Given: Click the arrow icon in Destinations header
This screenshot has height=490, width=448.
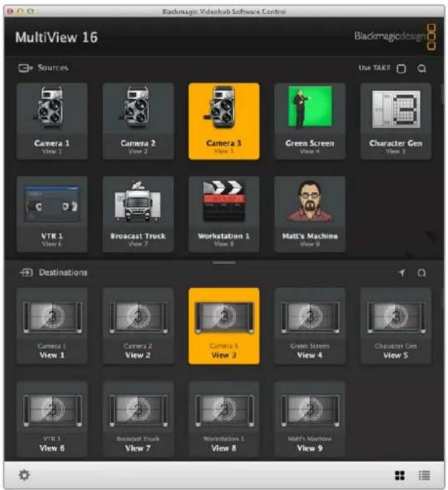Looking at the screenshot, I should [401, 273].
